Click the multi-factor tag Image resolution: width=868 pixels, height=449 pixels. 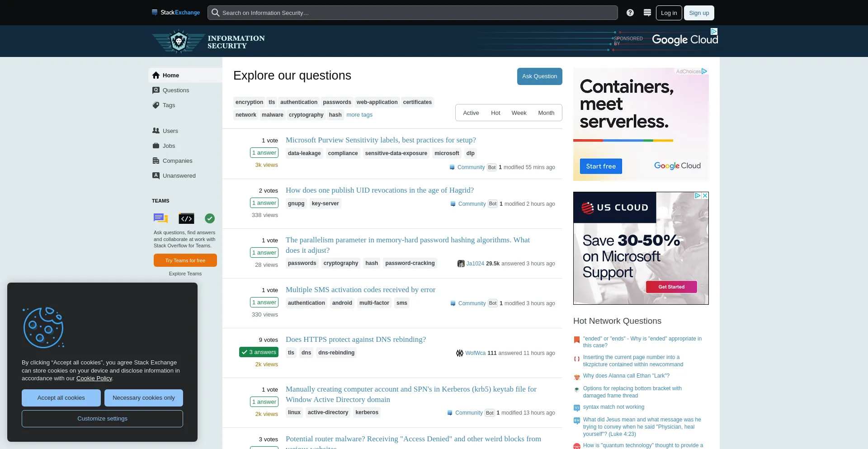(374, 303)
